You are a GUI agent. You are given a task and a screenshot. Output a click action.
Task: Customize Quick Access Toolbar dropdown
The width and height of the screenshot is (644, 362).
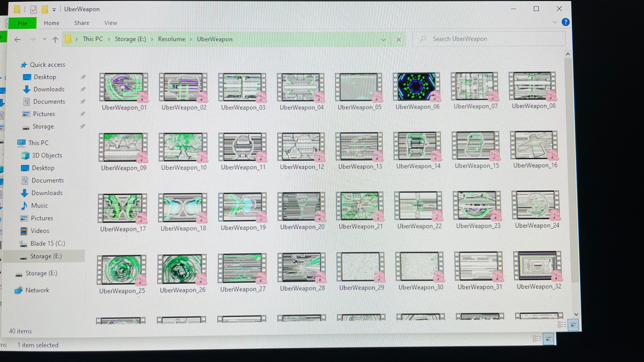pyautogui.click(x=54, y=10)
